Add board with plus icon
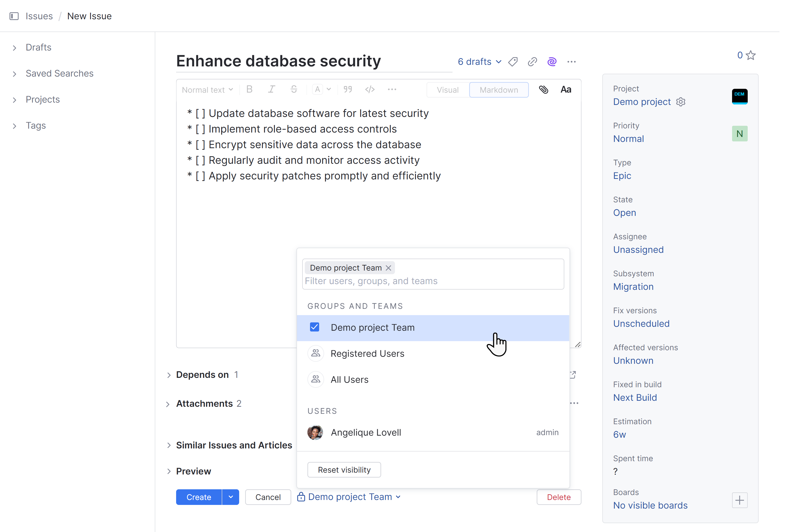The image size is (786, 532). tap(739, 500)
